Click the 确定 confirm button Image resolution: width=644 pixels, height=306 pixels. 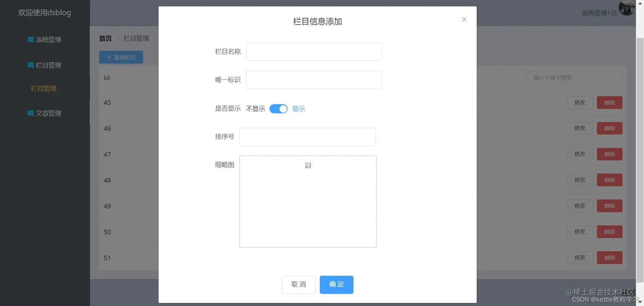tap(336, 285)
